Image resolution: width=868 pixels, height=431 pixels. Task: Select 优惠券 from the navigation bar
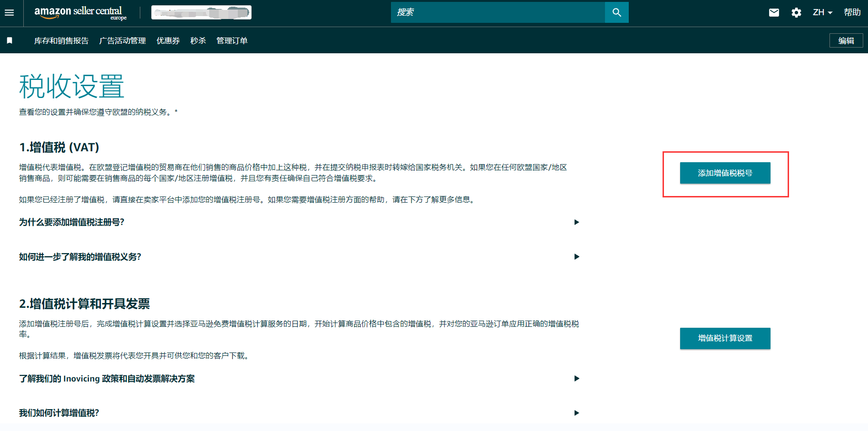coord(168,40)
